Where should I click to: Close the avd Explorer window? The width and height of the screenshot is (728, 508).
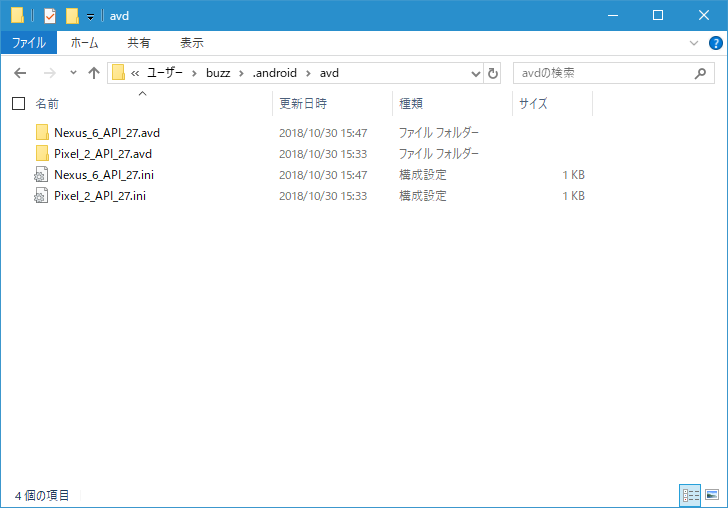pos(704,15)
